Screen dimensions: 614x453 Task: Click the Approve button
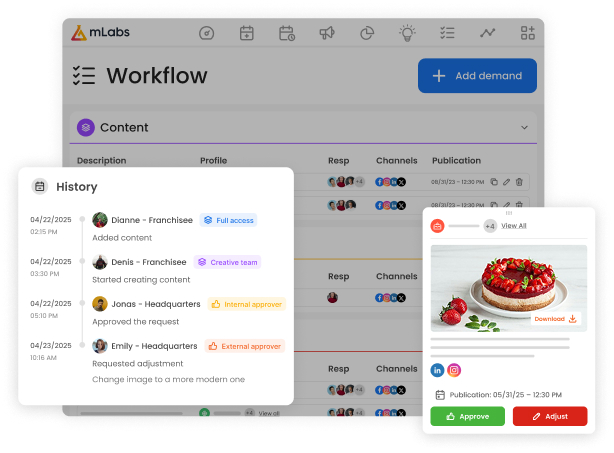point(468,416)
